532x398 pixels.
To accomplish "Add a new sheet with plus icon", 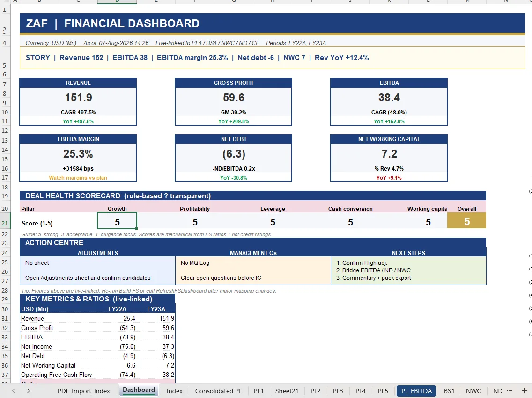I will tap(524, 390).
